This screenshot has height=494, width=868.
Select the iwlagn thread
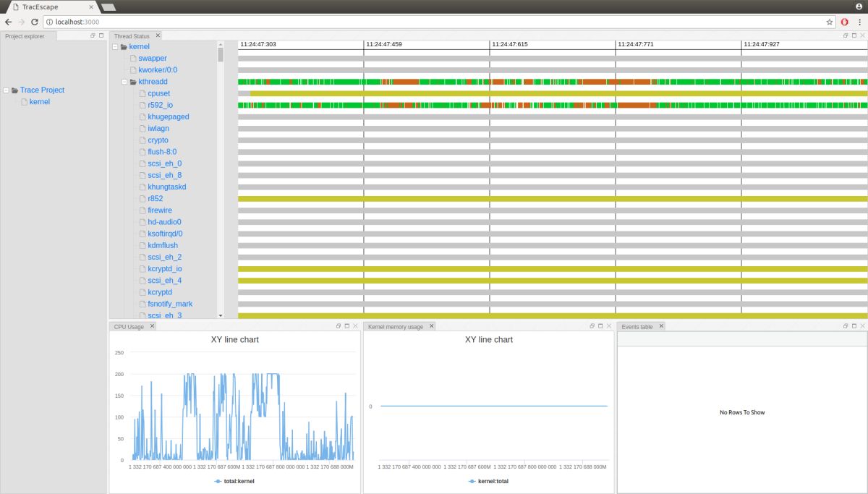(158, 128)
